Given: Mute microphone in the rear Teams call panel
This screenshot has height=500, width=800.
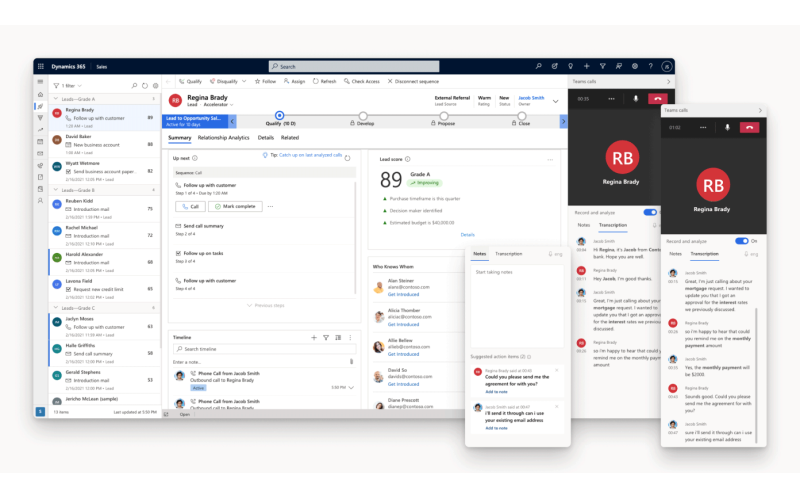Looking at the screenshot, I should point(636,99).
